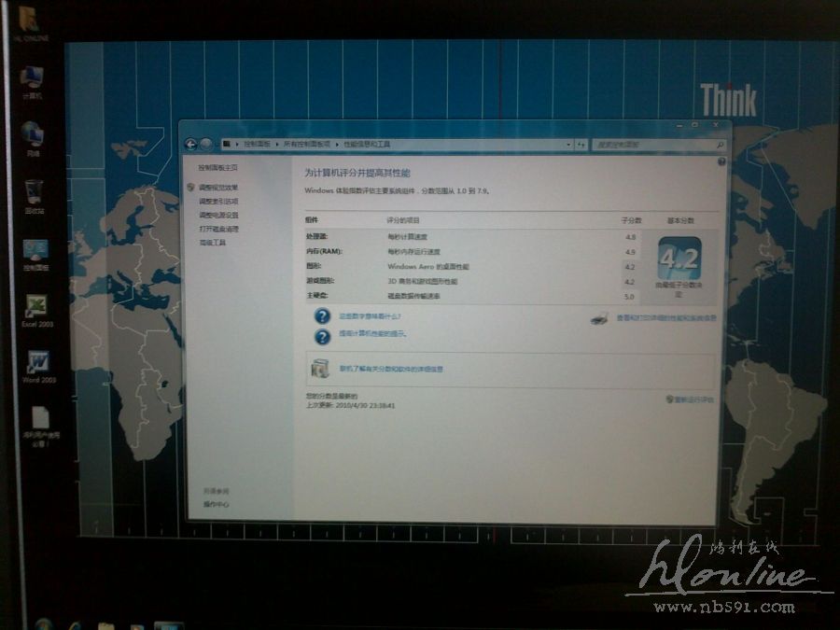Click the blue help question-mark icon at top right
The width and height of the screenshot is (840, 630).
pos(721,162)
